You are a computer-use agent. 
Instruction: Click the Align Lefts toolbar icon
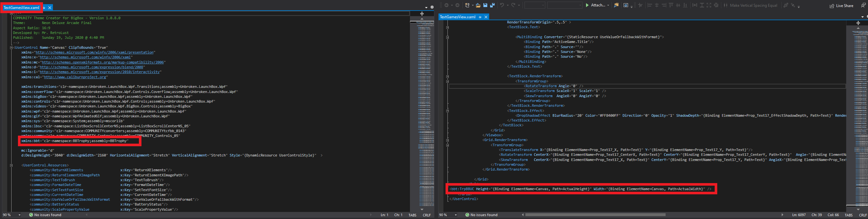click(x=650, y=5)
